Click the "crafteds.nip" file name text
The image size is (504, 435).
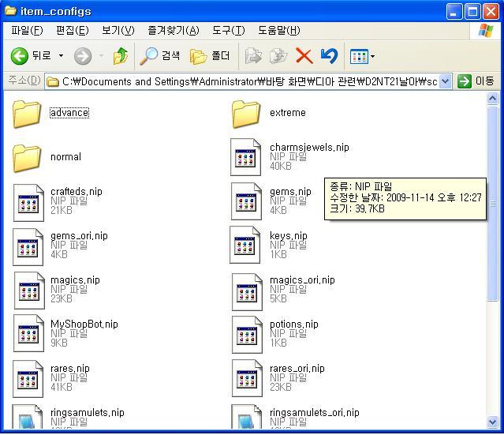click(x=77, y=191)
